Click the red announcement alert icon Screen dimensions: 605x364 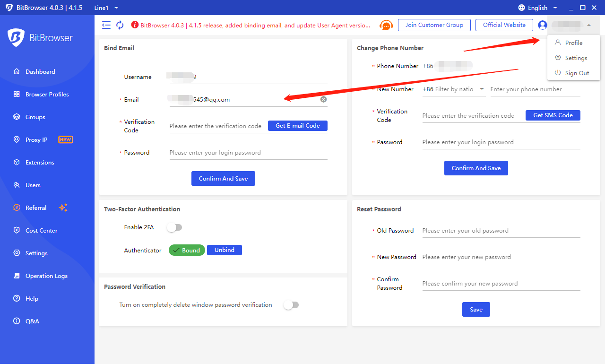click(135, 25)
